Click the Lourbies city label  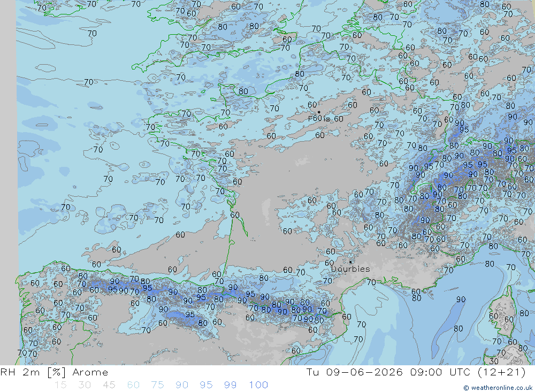pos(351,269)
